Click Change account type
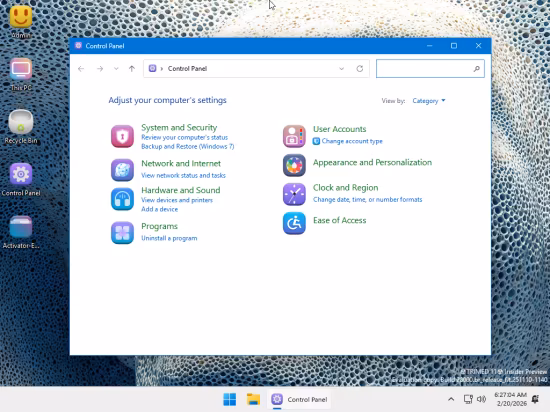The width and height of the screenshot is (550, 412). [x=352, y=141]
